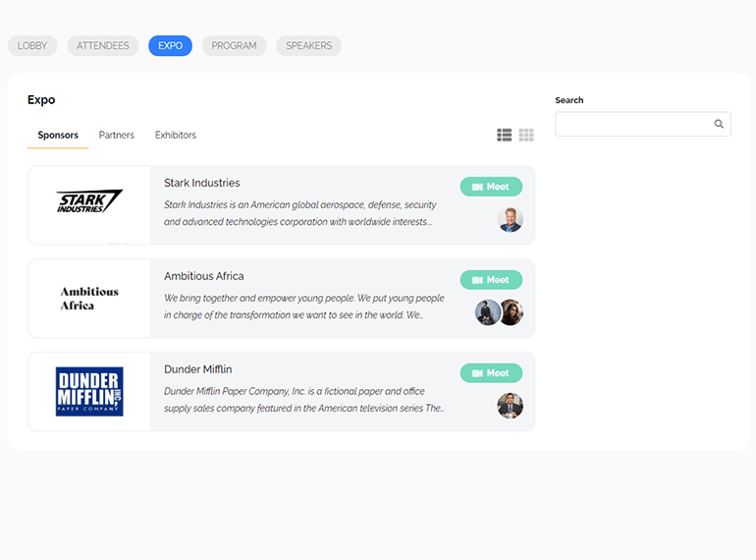Click second Ambitious Africa representative avatar
The width and height of the screenshot is (756, 560).
(512, 312)
